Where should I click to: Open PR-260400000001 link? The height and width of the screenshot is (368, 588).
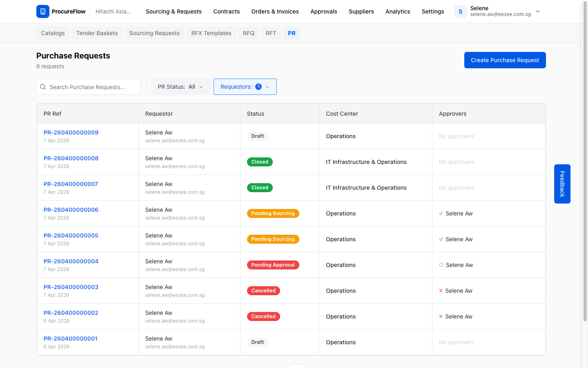[x=71, y=339]
